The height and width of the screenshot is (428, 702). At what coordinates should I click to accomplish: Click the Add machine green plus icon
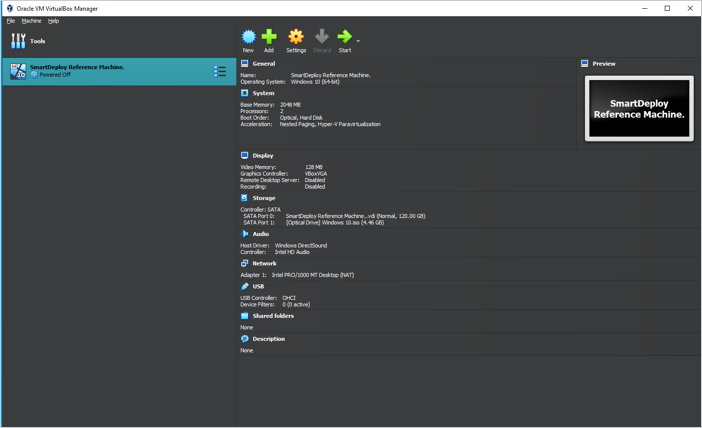tap(269, 37)
